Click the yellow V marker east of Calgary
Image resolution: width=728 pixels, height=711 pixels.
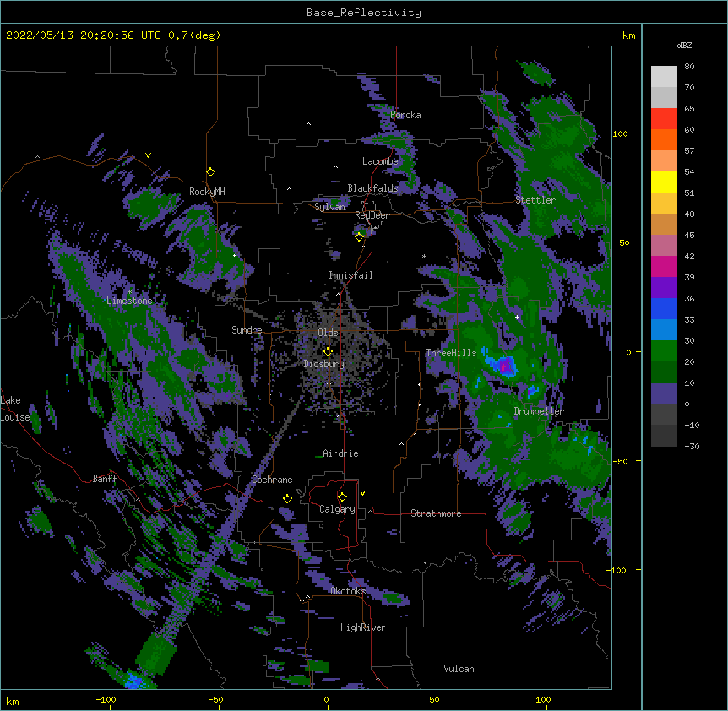[362, 493]
